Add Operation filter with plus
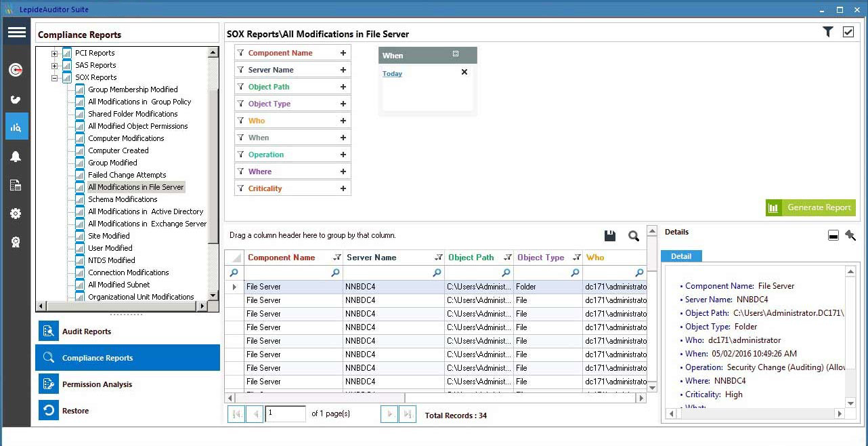Screen dimensions: 868x446 343,155
